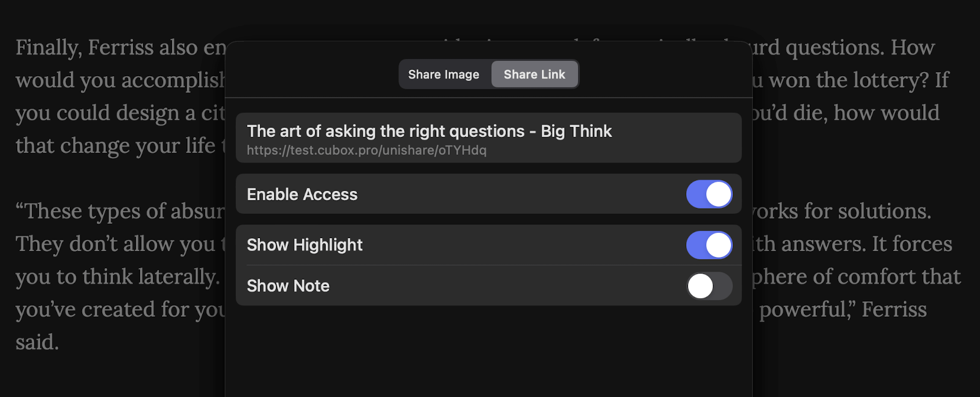The image size is (980, 397).
Task: Click background text 'you to think laterally.'
Action: [118, 277]
